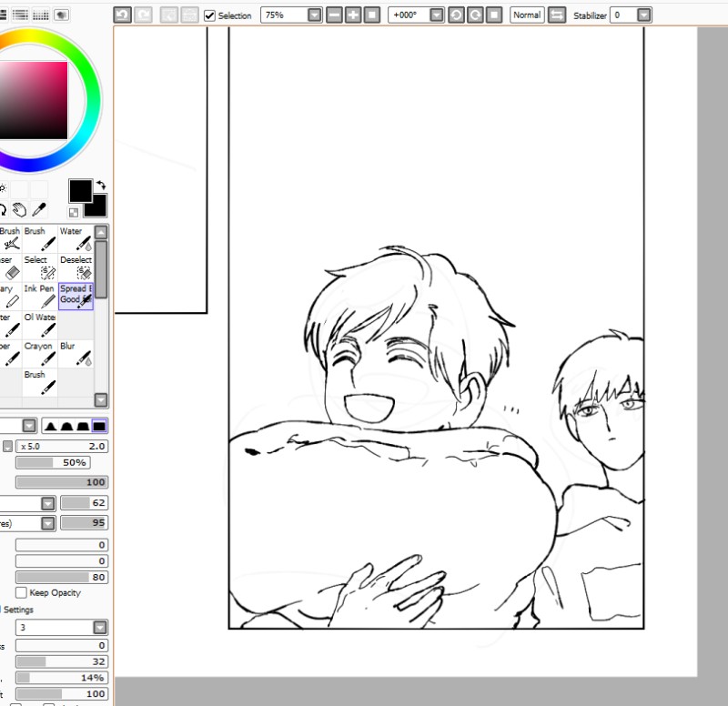
Task: Open the dropdown beside the 62 slider
Action: tap(48, 503)
